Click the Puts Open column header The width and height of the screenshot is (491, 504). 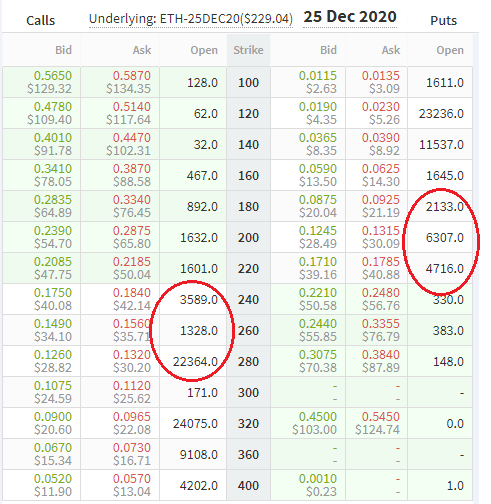pos(450,50)
